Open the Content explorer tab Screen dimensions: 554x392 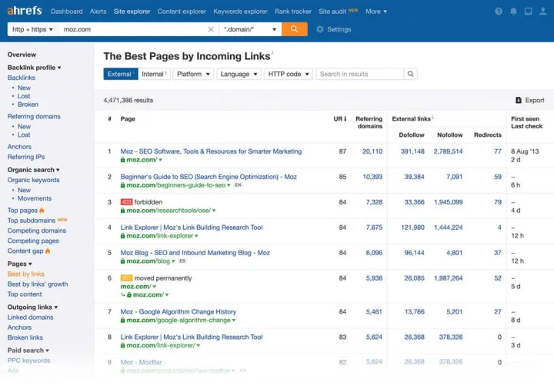[182, 12]
